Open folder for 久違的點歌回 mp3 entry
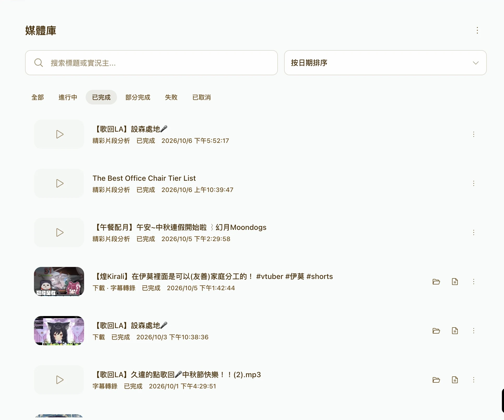This screenshot has height=420, width=504. click(436, 380)
